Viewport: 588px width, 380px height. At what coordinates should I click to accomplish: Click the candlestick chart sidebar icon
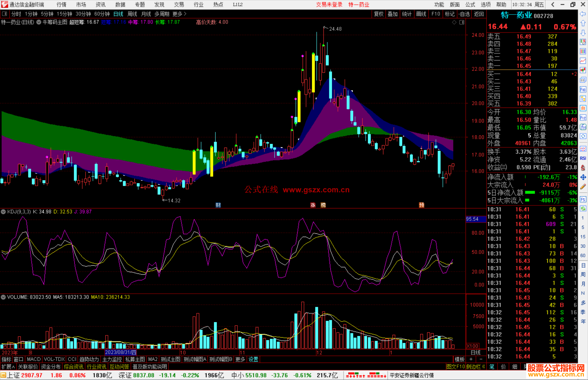coord(583,70)
